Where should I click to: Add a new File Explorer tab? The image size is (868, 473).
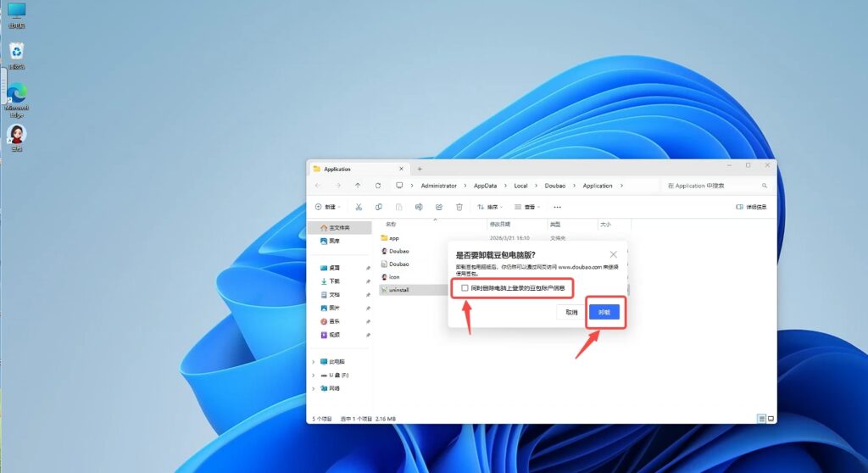click(419, 169)
